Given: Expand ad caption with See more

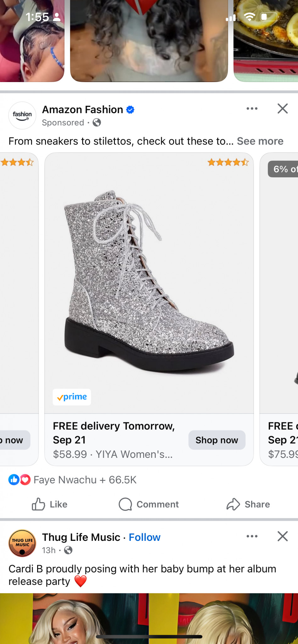Looking at the screenshot, I should 260,141.
